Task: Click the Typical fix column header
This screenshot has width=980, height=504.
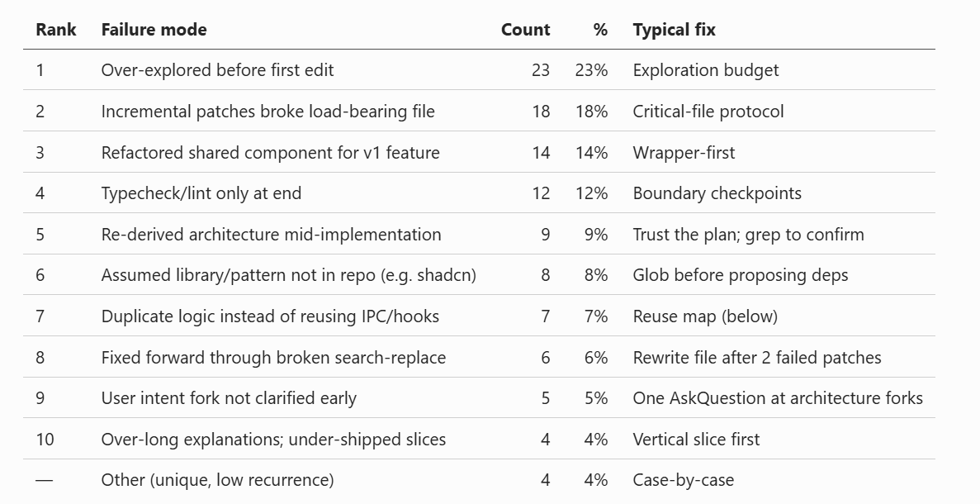Action: pos(674,30)
